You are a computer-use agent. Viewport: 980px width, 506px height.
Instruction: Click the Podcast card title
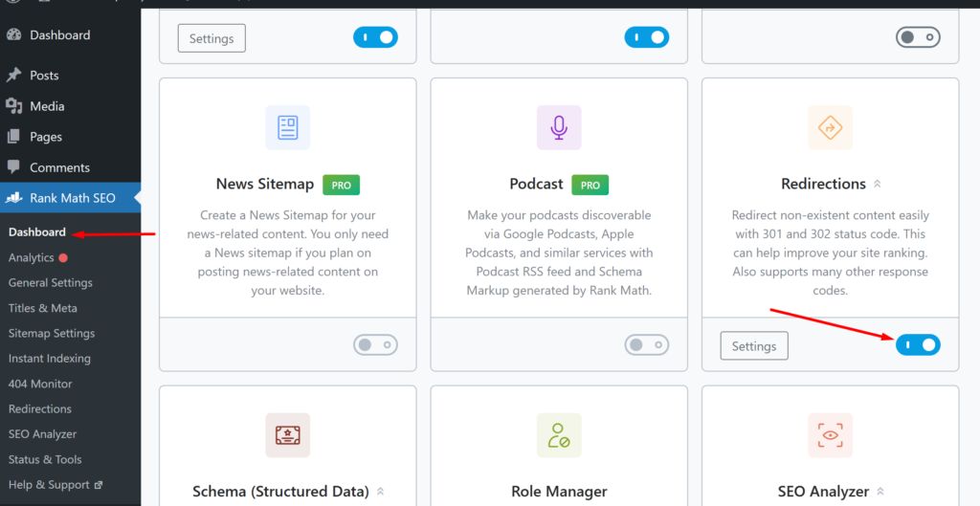point(536,185)
